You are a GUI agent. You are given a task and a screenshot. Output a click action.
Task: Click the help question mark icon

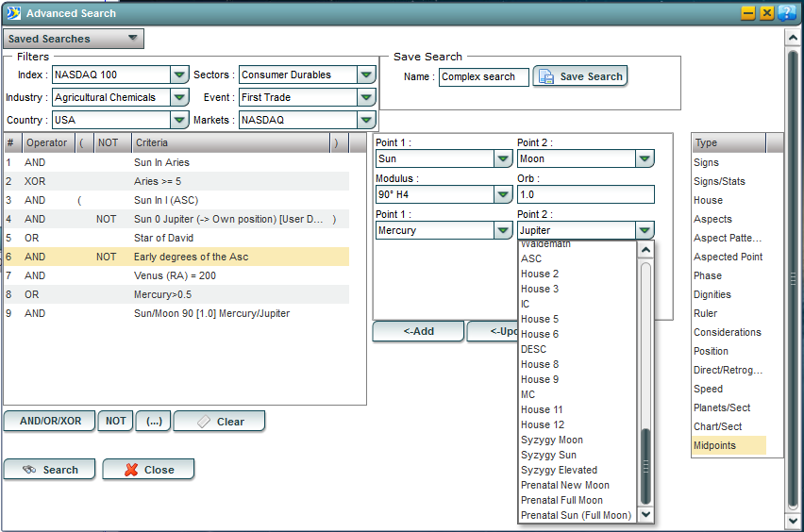[786, 13]
